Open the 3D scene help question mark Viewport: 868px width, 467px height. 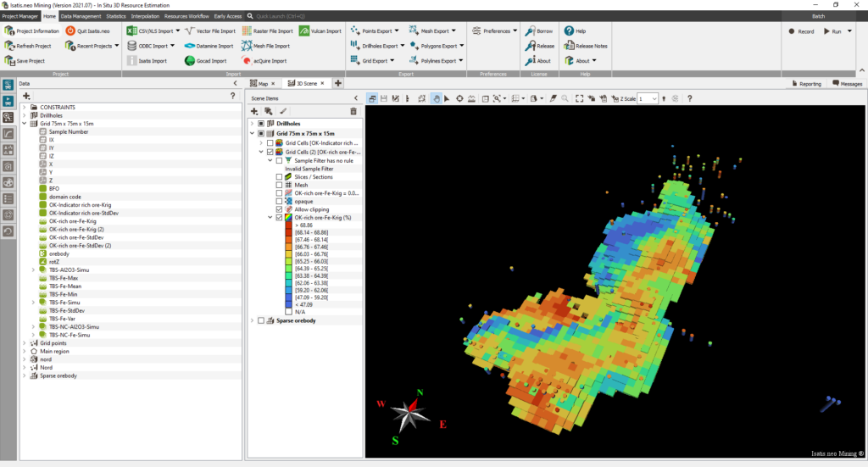coord(689,98)
